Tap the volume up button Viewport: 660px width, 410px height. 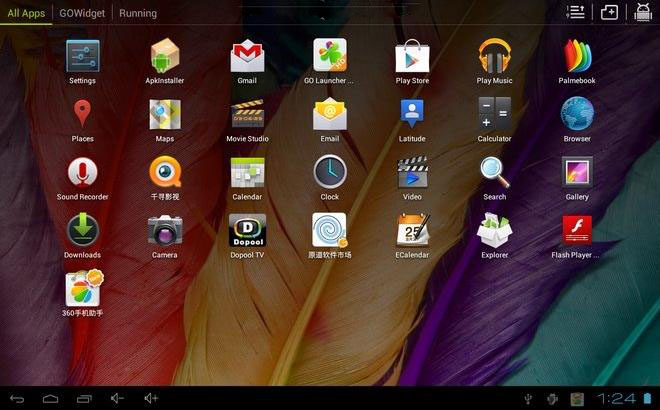(x=151, y=398)
